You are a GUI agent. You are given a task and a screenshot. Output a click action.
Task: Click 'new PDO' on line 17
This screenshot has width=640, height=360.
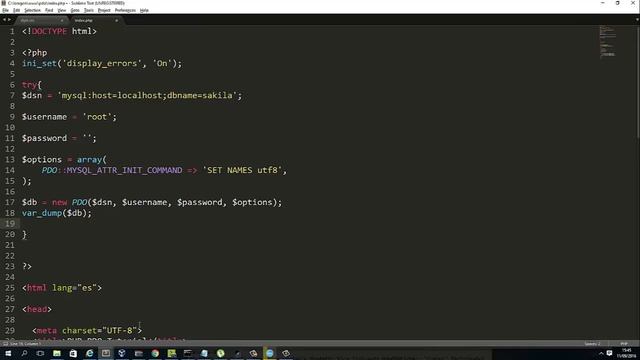click(x=70, y=202)
